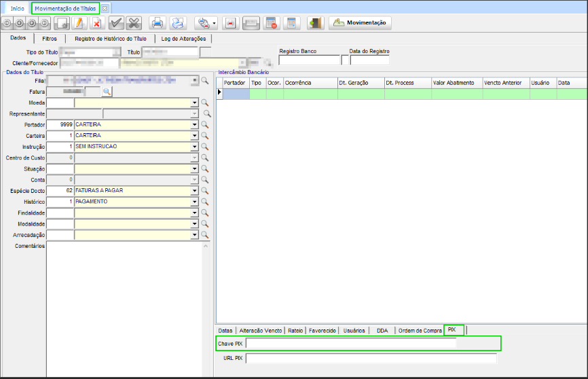Screen dimensions: 588x379
Task: Click the magnifier search icon beside Portador
Action: 204,125
